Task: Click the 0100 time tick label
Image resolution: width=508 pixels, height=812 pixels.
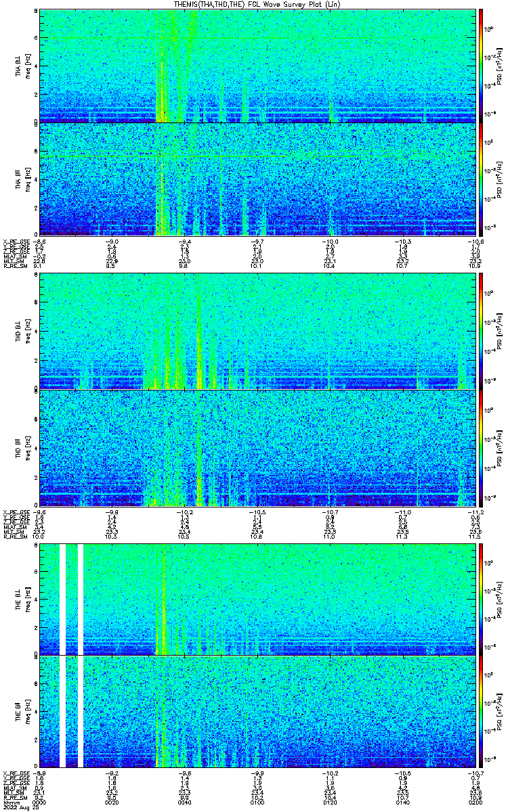Action: (257, 803)
